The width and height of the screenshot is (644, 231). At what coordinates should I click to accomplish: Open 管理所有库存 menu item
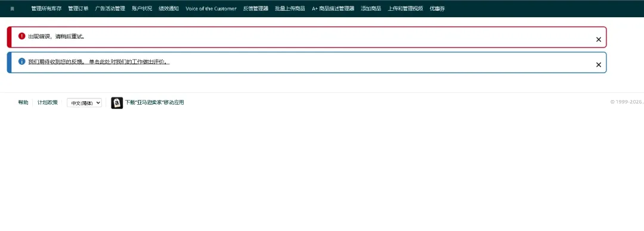click(x=47, y=8)
